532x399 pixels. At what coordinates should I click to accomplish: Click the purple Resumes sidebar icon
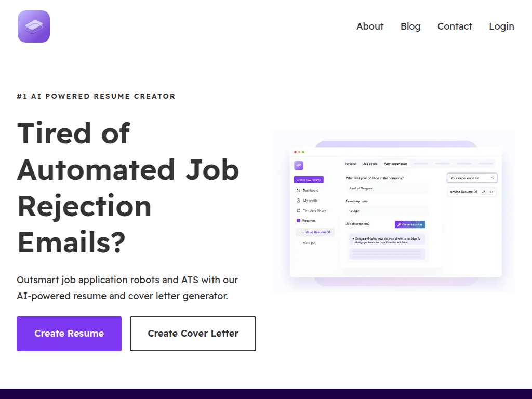click(x=298, y=220)
